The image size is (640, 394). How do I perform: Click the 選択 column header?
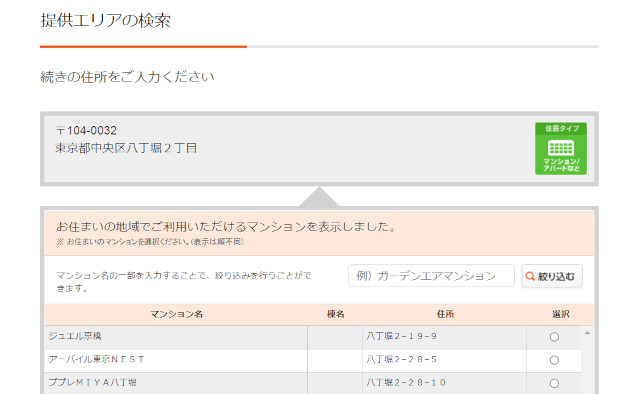point(560,314)
